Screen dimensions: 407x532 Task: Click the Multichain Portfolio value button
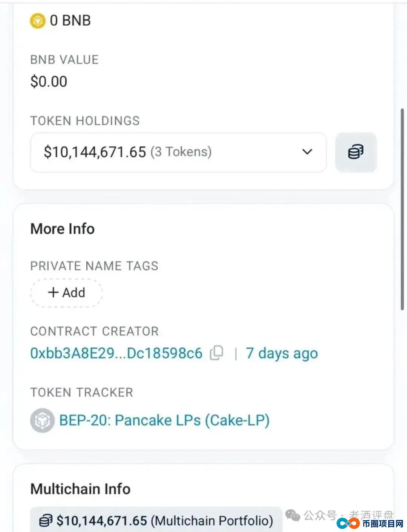(x=156, y=520)
